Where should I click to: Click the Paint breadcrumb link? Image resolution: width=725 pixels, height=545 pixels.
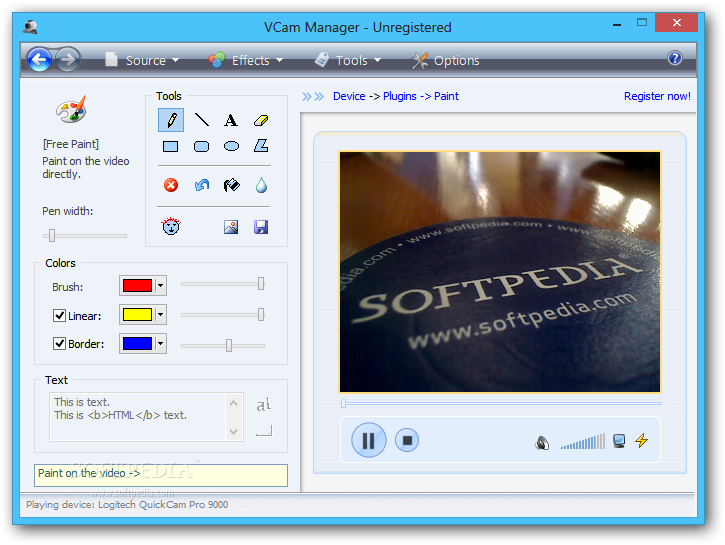(446, 96)
